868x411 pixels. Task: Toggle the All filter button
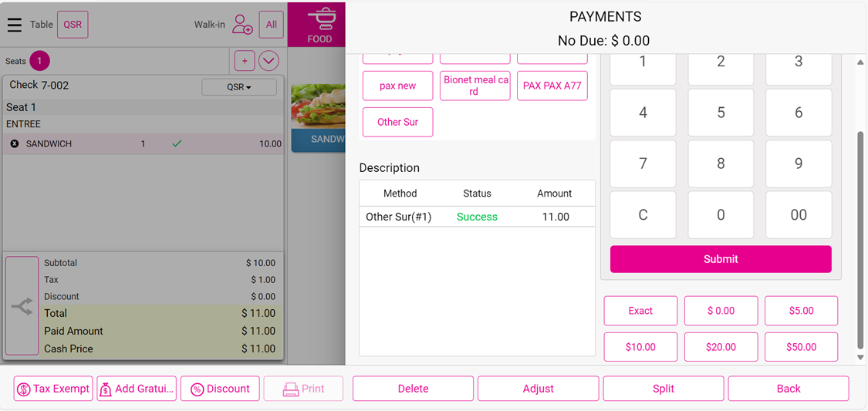point(271,25)
